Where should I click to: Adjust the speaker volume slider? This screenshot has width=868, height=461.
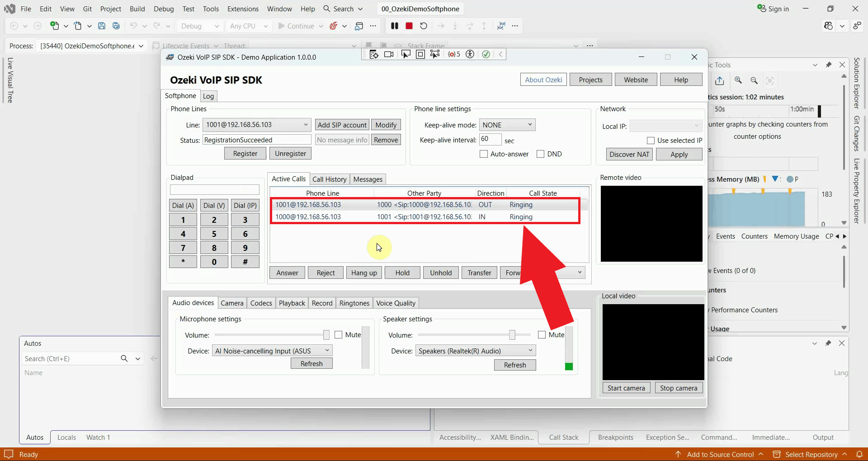512,335
